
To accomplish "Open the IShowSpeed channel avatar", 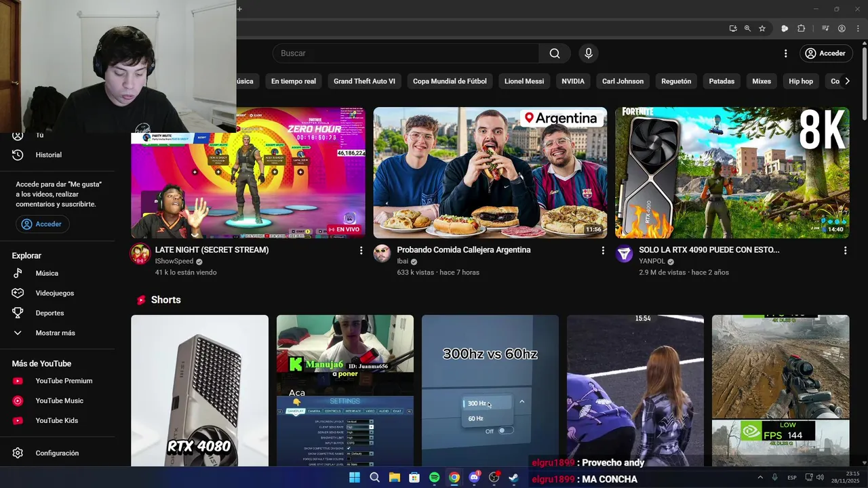I will (140, 254).
